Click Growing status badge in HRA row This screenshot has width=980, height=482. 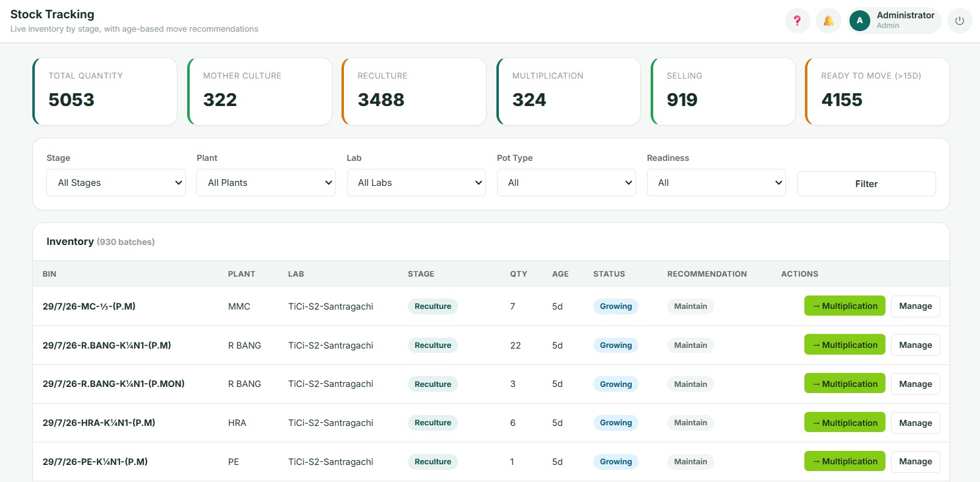tap(616, 423)
